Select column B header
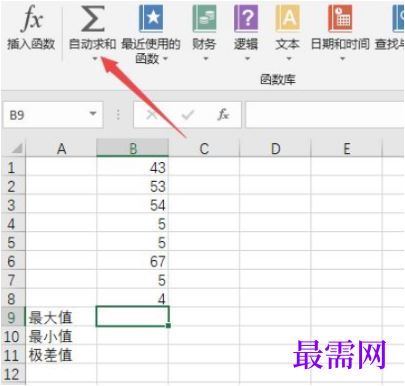 coord(133,148)
